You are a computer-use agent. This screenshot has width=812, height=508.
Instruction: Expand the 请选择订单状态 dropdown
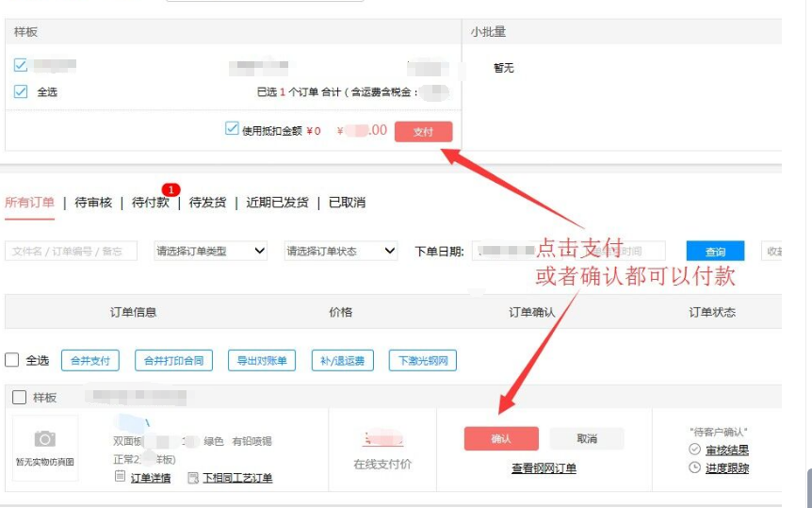[x=340, y=252]
